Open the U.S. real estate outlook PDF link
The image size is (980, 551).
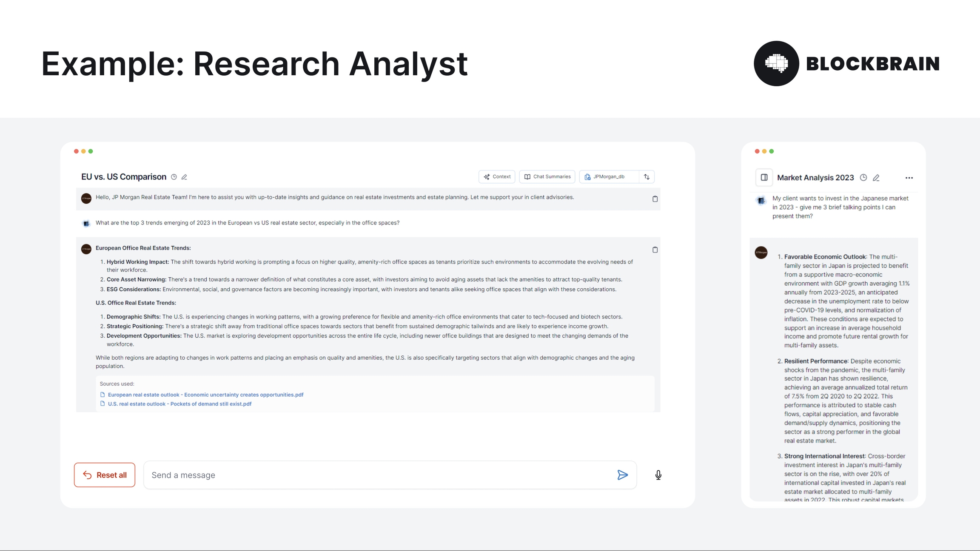179,404
